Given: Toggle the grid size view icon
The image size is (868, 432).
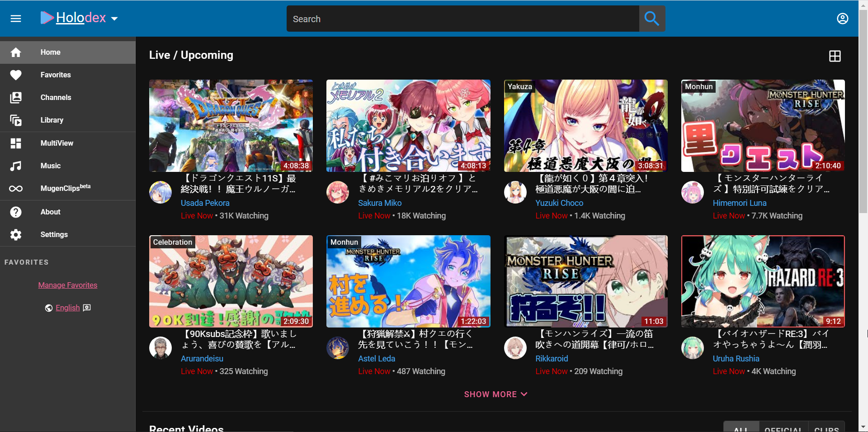Looking at the screenshot, I should point(835,56).
